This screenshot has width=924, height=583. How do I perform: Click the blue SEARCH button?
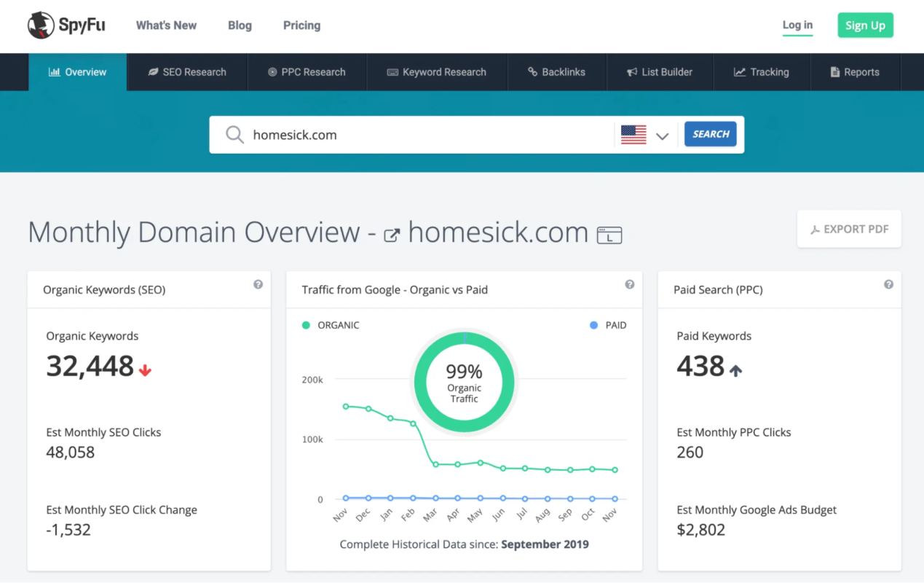(711, 134)
